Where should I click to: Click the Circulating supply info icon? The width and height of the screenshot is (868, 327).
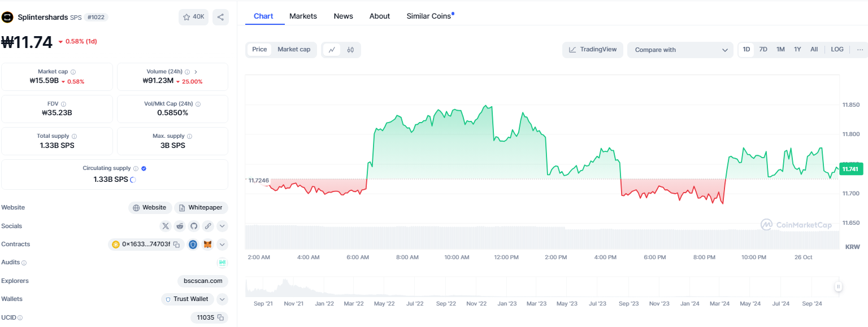[136, 168]
